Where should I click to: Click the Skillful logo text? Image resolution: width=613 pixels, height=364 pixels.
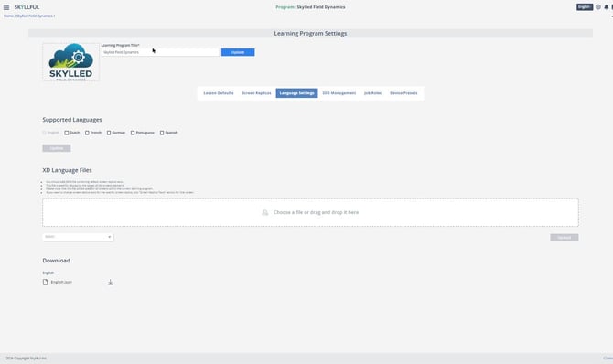coord(27,7)
